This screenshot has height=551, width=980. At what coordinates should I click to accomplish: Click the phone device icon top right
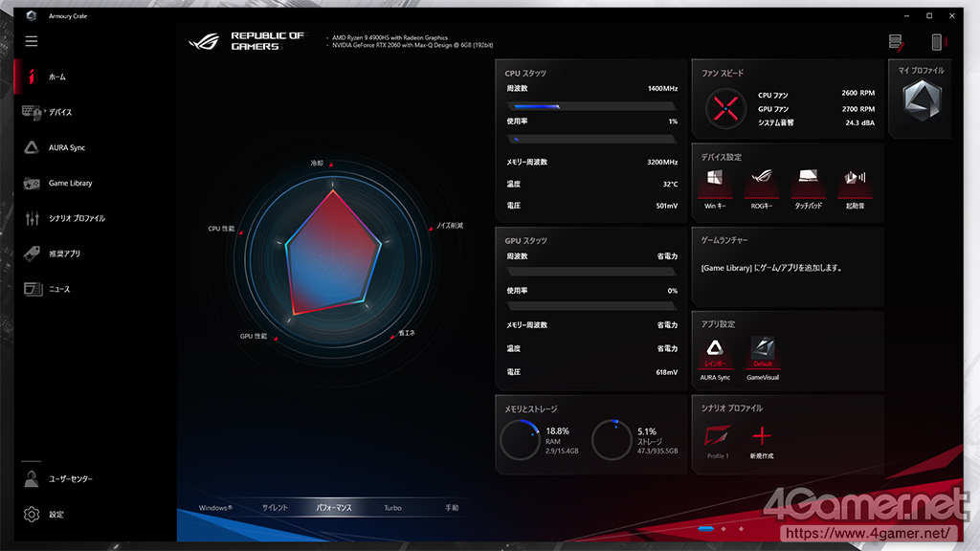pyautogui.click(x=937, y=42)
